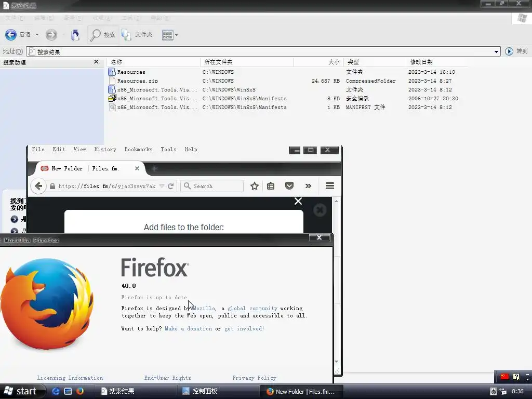Sort results by Date Modified (修改日期) column

(436, 62)
